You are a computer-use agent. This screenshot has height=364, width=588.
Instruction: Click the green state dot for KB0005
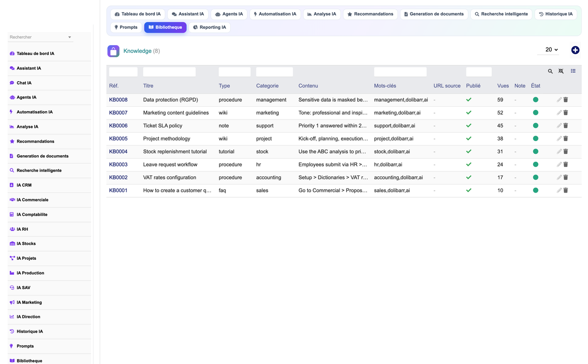536,139
